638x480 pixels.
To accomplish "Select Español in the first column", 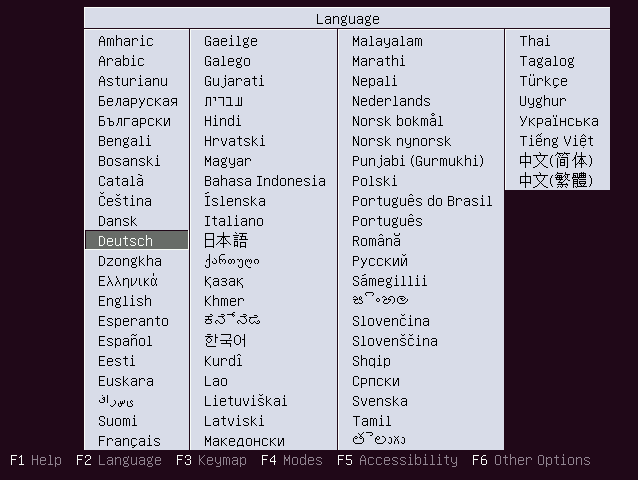I will coord(125,341).
